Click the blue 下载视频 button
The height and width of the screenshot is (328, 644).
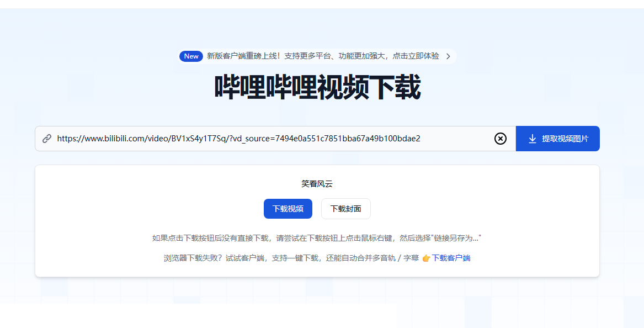pyautogui.click(x=288, y=209)
